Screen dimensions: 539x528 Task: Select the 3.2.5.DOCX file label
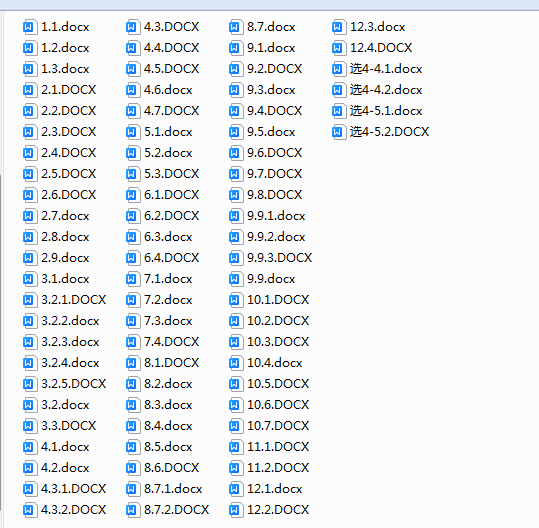click(74, 384)
